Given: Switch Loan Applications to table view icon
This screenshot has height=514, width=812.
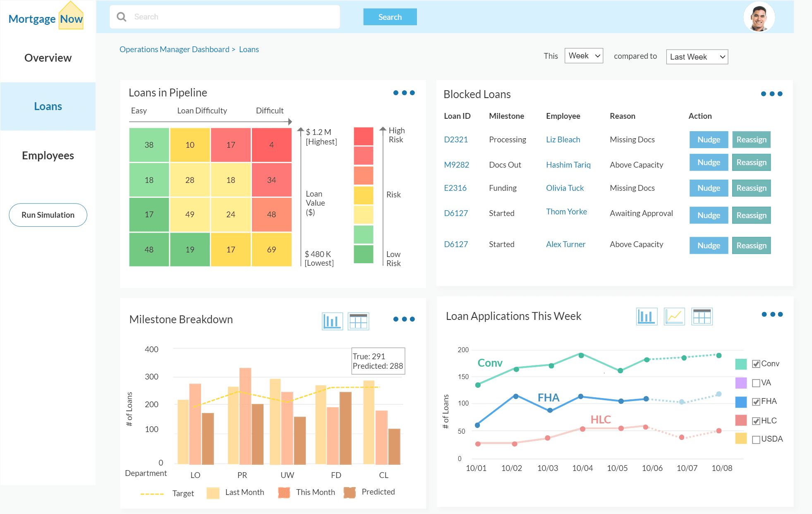Looking at the screenshot, I should [x=702, y=317].
